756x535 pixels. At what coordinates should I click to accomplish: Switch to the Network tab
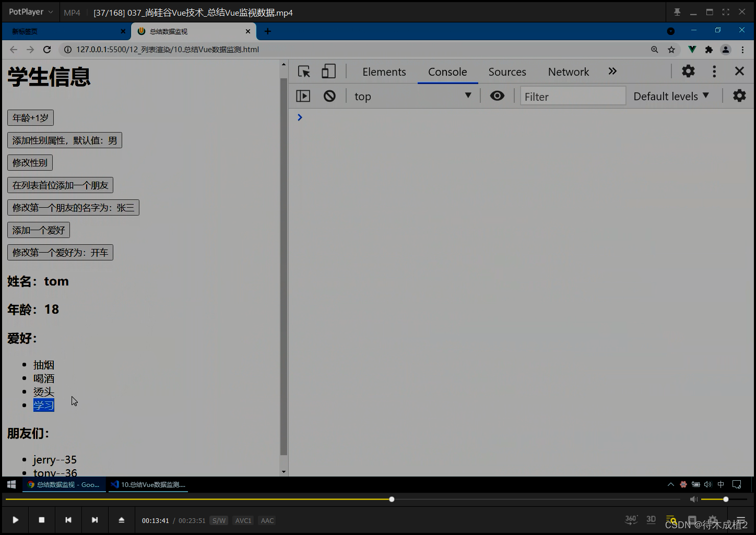(568, 72)
